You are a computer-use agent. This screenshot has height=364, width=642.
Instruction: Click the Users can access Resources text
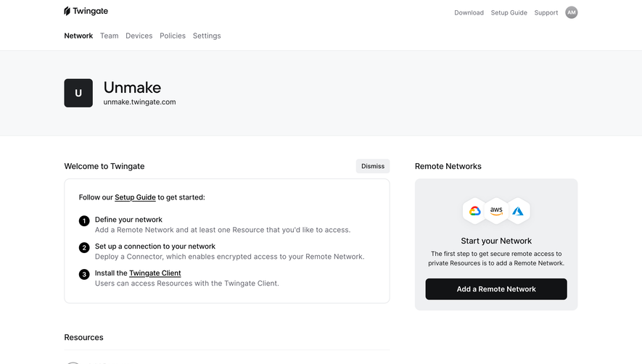[186, 284]
